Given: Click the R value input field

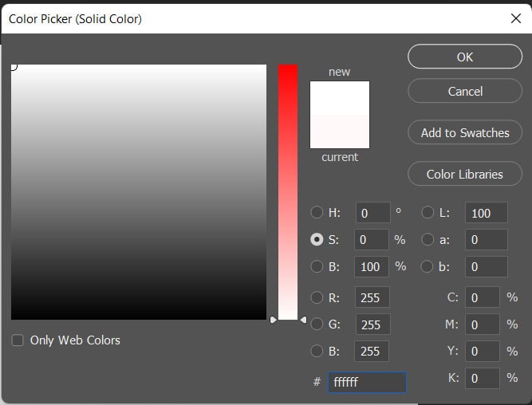Looking at the screenshot, I should click(372, 298).
